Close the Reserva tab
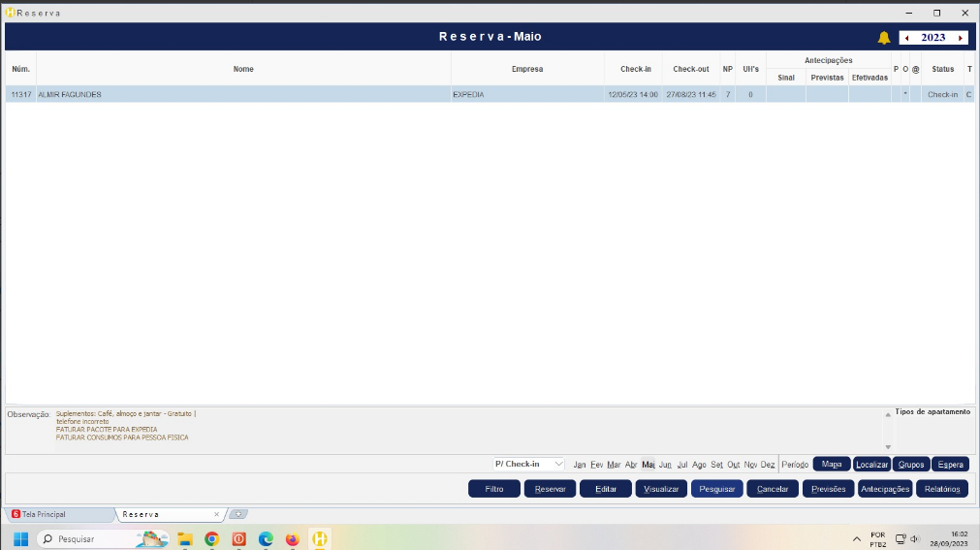980x550 pixels. point(216,514)
